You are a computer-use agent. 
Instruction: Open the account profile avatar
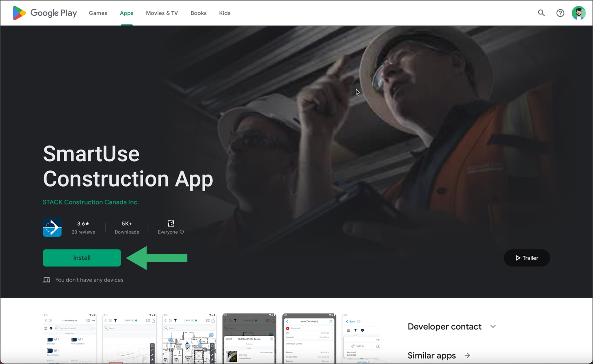pyautogui.click(x=578, y=13)
